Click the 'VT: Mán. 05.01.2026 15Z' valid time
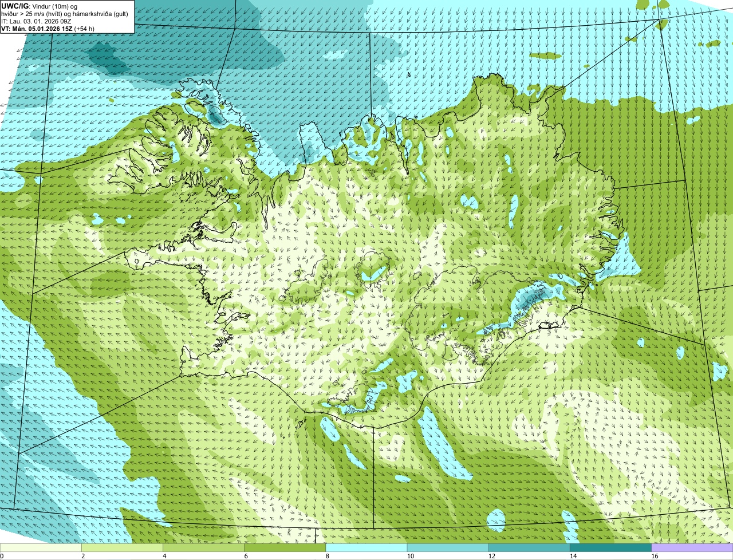Viewport: 733px width, 560px height. pyautogui.click(x=37, y=28)
